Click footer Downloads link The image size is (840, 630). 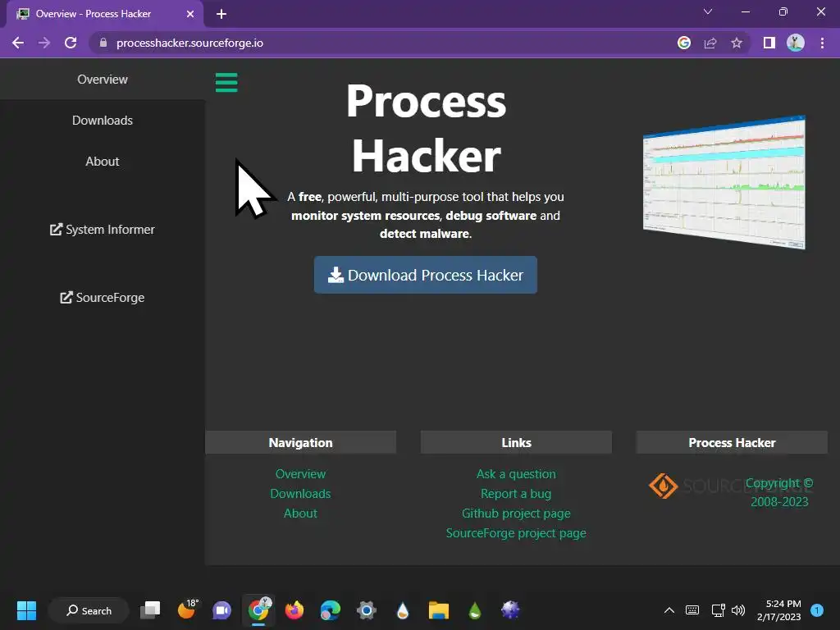click(x=300, y=493)
